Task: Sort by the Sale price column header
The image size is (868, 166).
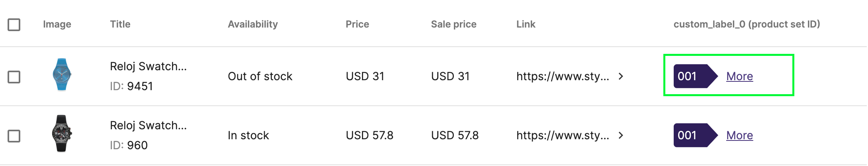Action: click(x=454, y=24)
